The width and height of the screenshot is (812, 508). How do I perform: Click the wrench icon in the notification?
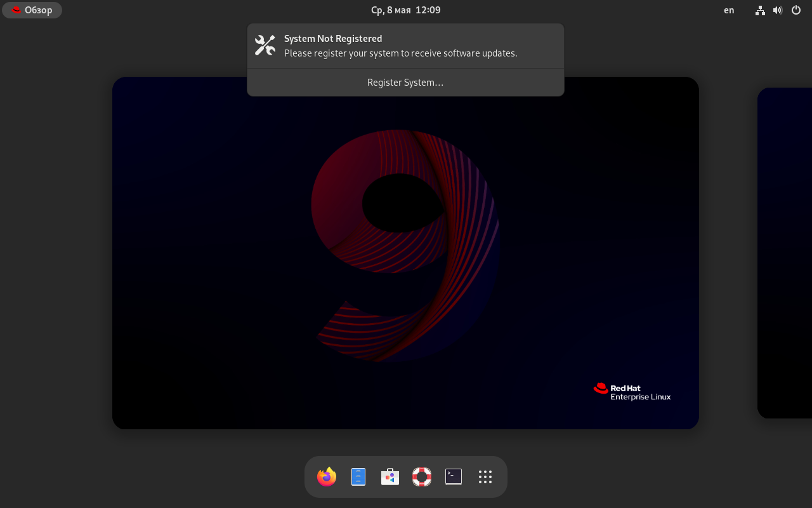(265, 46)
